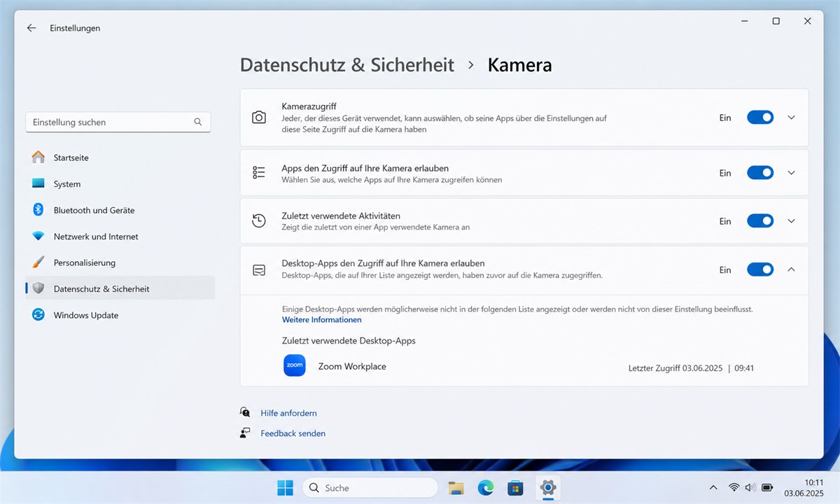Image resolution: width=840 pixels, height=504 pixels.
Task: Click the Hilfe anfordern help icon
Action: tap(245, 412)
